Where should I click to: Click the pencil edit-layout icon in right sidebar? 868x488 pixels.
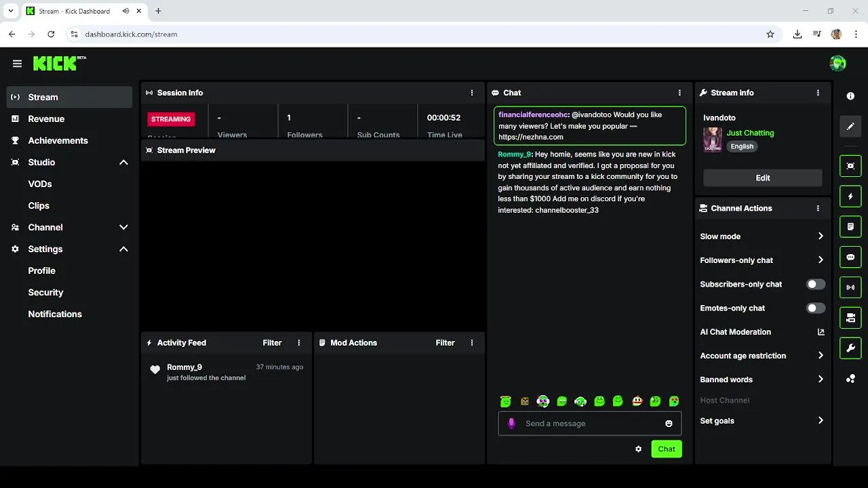(850, 126)
